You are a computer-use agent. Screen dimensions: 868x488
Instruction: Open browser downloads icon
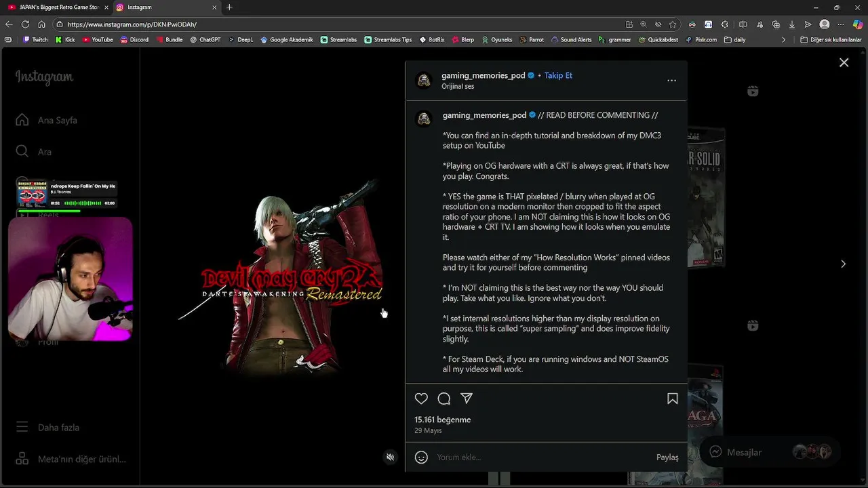[792, 24]
